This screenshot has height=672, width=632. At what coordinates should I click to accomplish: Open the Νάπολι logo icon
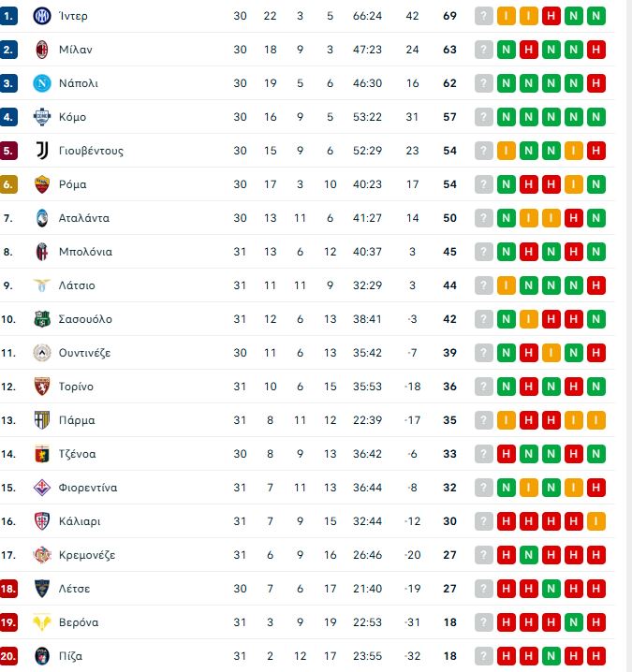tap(41, 83)
